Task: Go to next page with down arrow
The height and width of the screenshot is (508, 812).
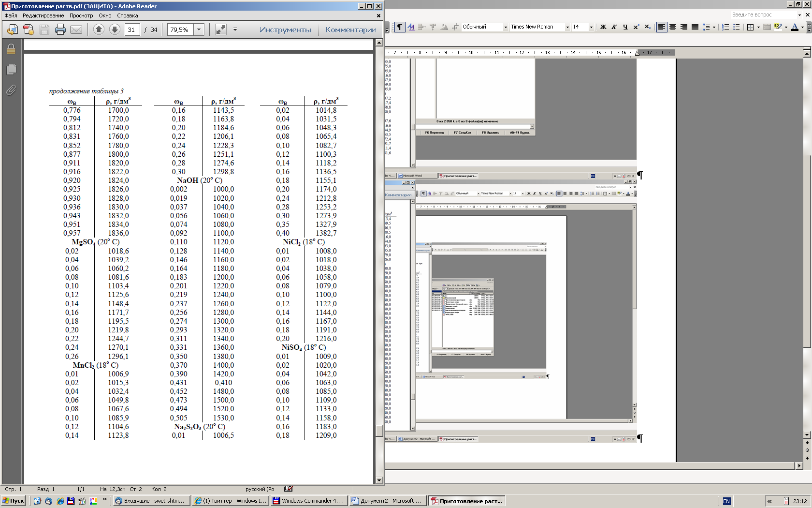Action: click(115, 30)
